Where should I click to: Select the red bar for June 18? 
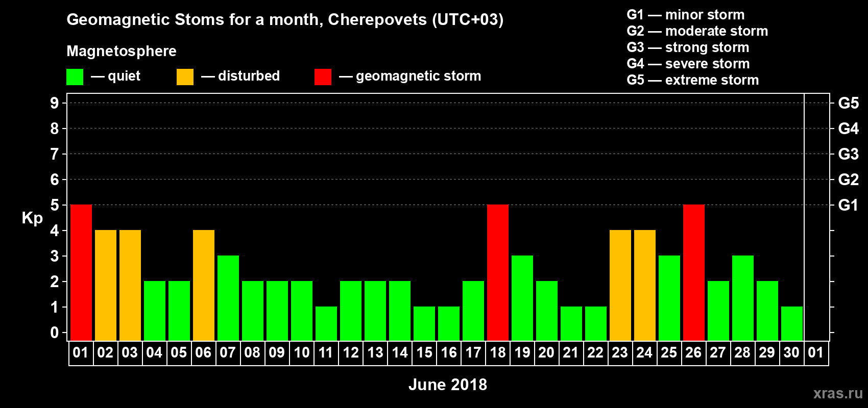[498, 273]
